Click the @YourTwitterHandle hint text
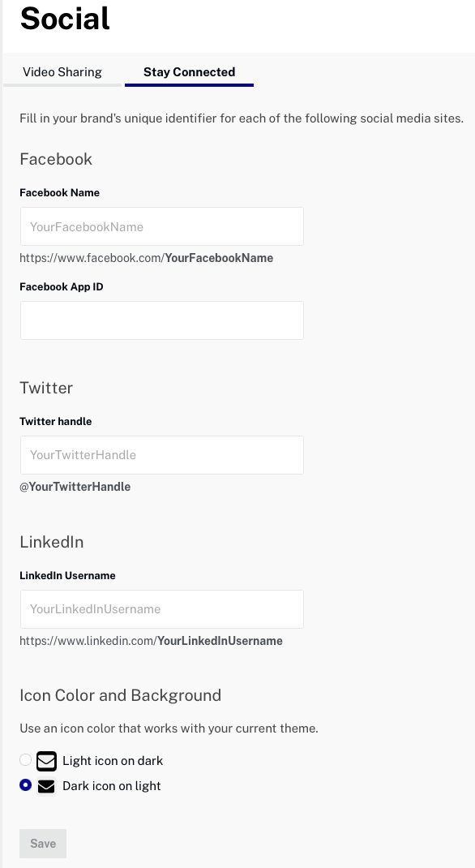 coord(75,488)
